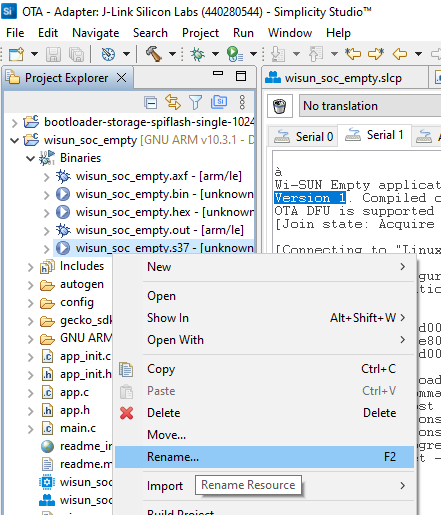The height and width of the screenshot is (515, 441).
Task: Open the Window menu
Action: (x=290, y=33)
